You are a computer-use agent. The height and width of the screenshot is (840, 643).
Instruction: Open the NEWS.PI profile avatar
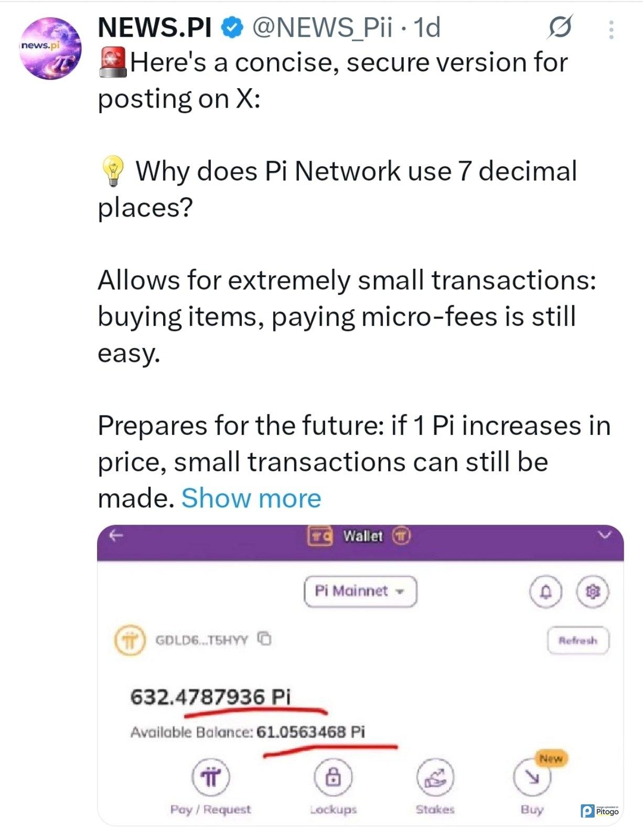click(50, 48)
